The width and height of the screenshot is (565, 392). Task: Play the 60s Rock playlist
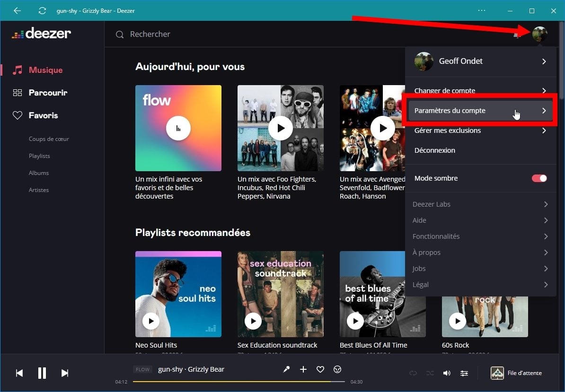click(x=458, y=321)
